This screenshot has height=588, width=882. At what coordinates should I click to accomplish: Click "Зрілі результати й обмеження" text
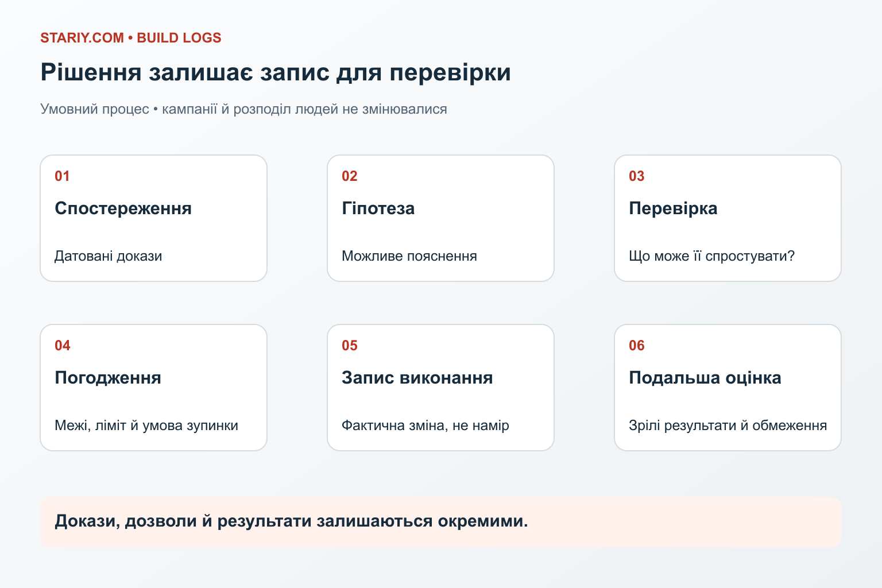coord(728,425)
